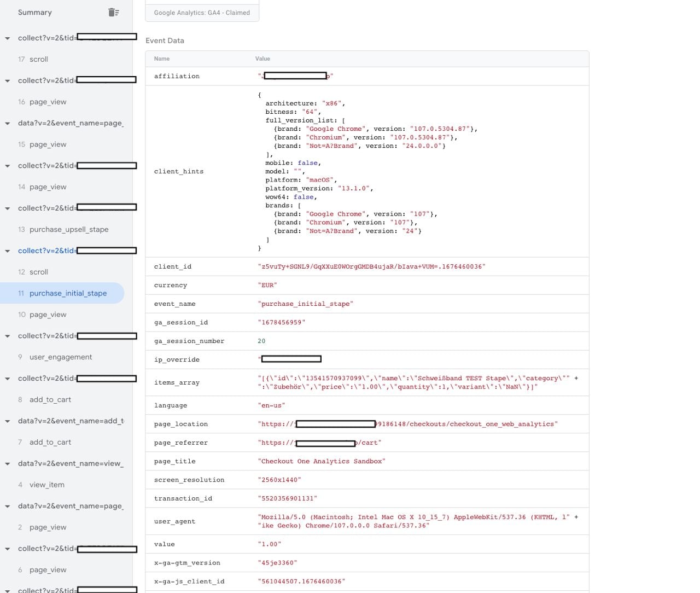Select the x-ga-js_client_id value "561044507.1676460036"

point(301,582)
